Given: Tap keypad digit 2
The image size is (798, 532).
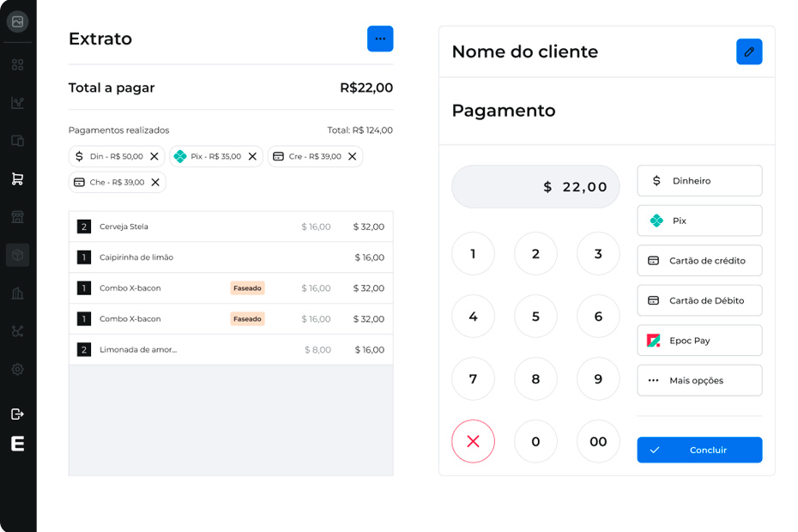Looking at the screenshot, I should 536,253.
